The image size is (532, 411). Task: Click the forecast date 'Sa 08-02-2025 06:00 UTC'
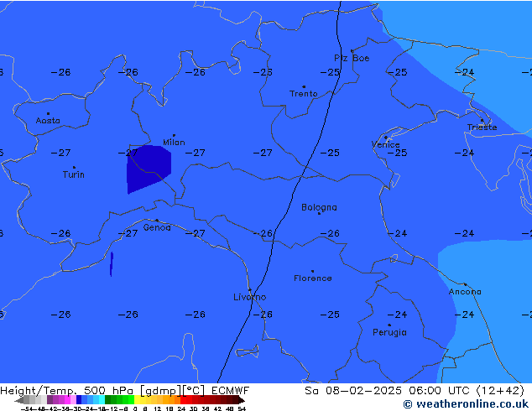(x=387, y=391)
